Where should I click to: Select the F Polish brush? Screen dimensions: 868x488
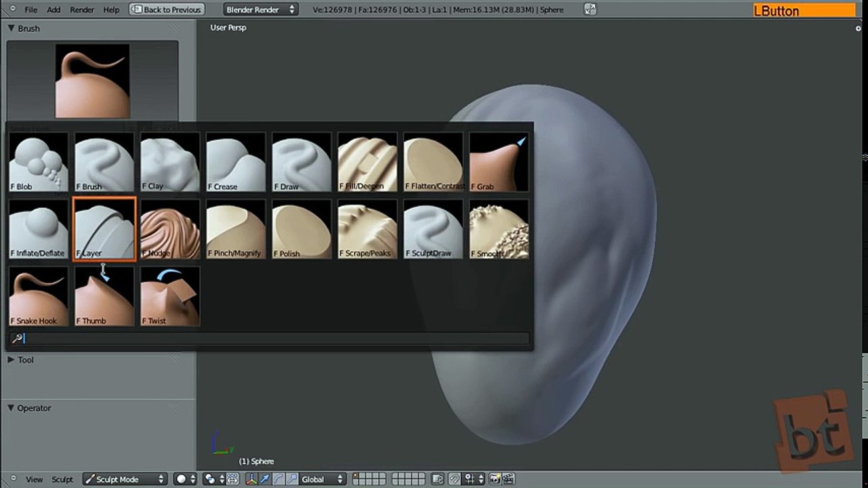(x=302, y=229)
